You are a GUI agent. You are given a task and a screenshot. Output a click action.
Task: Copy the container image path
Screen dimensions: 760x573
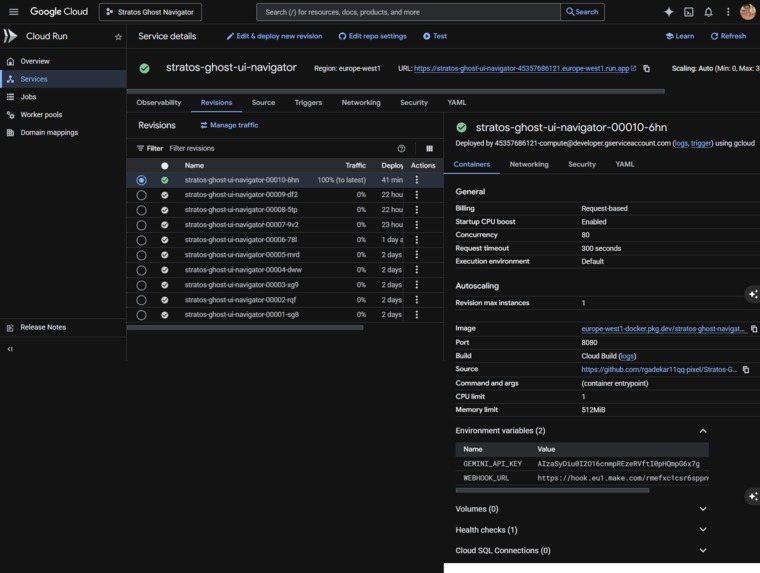pyautogui.click(x=754, y=329)
